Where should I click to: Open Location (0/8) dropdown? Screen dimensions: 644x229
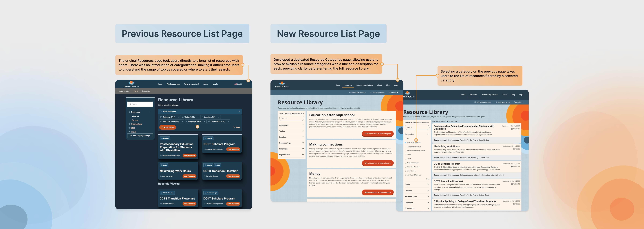click(x=211, y=117)
